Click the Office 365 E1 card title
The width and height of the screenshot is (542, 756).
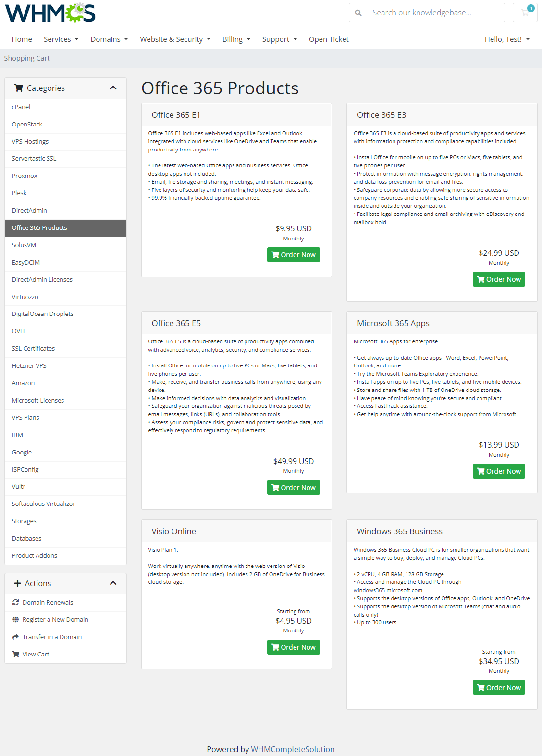tap(176, 115)
